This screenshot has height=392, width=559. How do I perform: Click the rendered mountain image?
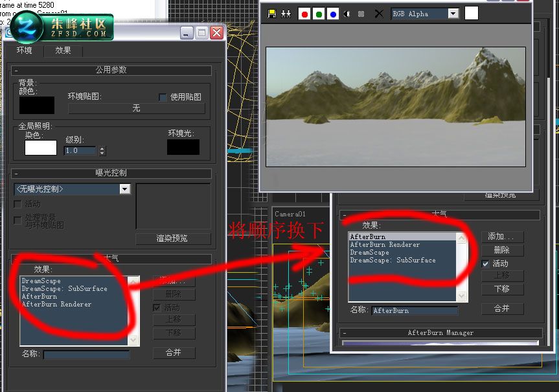coord(396,107)
